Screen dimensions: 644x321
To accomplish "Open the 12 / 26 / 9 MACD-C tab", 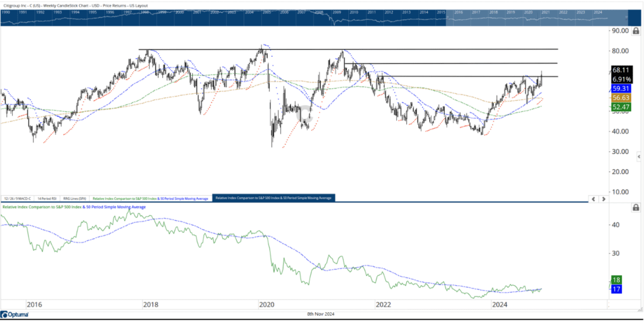I will pos(17,198).
